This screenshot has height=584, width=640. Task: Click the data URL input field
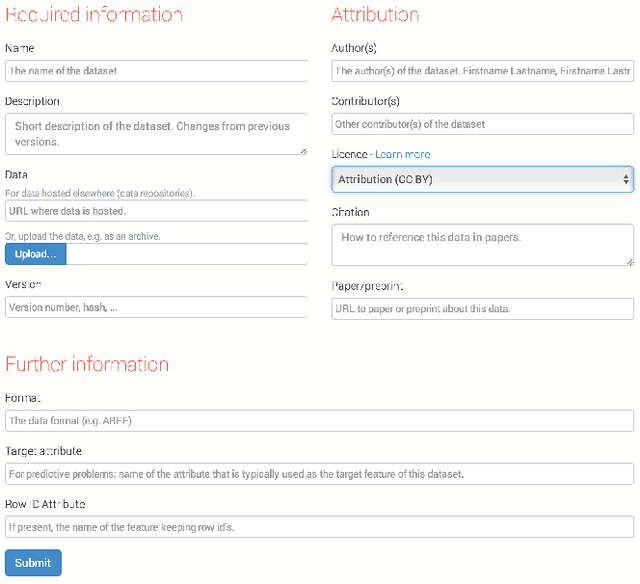click(156, 211)
